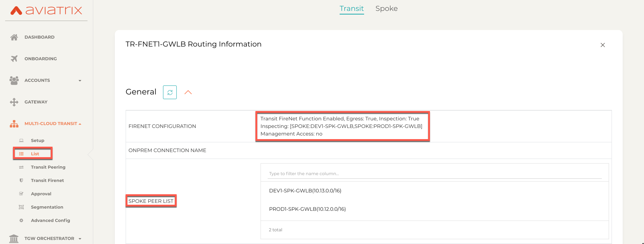The image size is (644, 244).
Task: Open the List submenu item
Action: 35,154
